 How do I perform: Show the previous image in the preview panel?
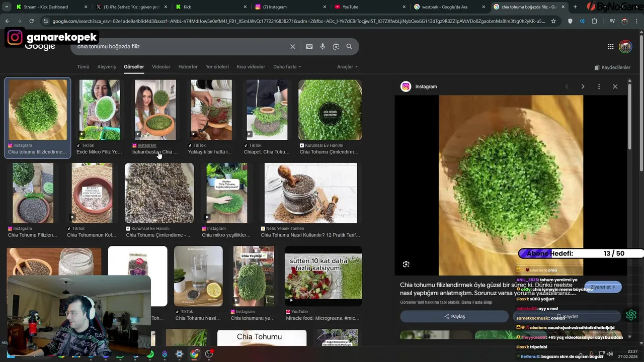pos(567,86)
